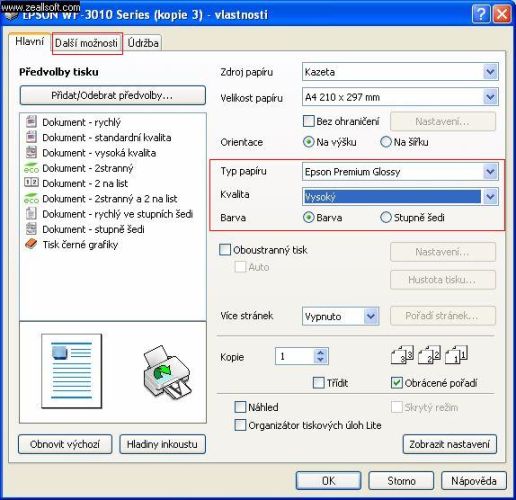
Task: Enable Oboustranný tisk checkbox
Action: click(x=225, y=250)
